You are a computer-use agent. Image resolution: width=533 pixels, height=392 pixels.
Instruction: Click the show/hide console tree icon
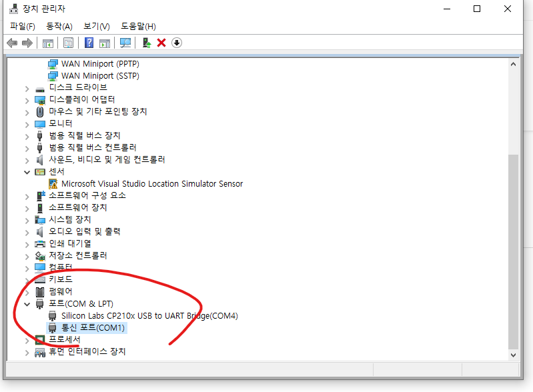[48, 43]
